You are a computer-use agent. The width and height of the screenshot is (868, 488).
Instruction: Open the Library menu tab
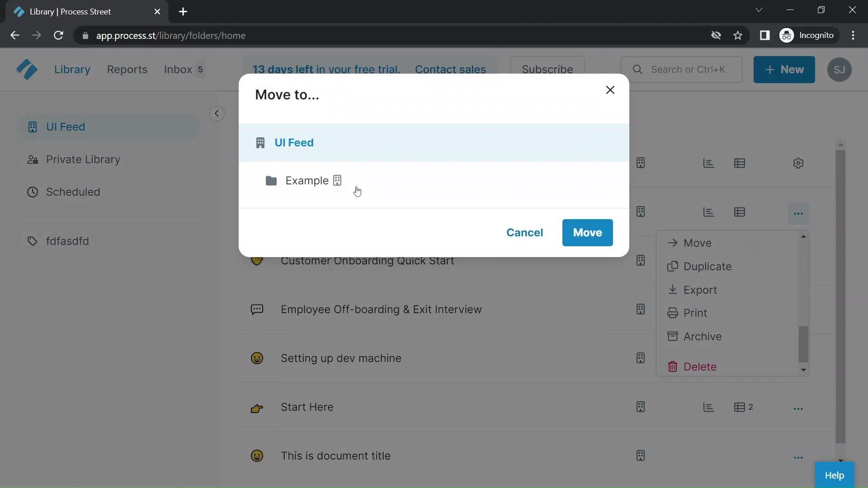(x=72, y=69)
